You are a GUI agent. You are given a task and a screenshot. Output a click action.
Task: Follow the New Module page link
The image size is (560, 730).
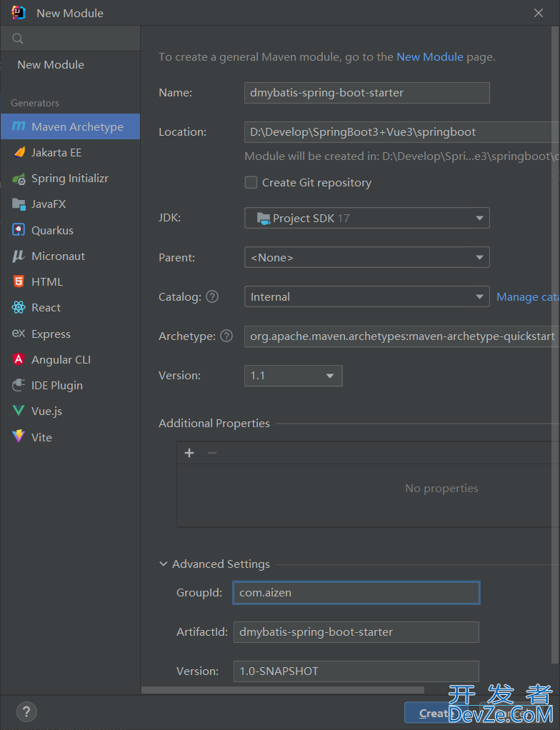click(x=430, y=57)
